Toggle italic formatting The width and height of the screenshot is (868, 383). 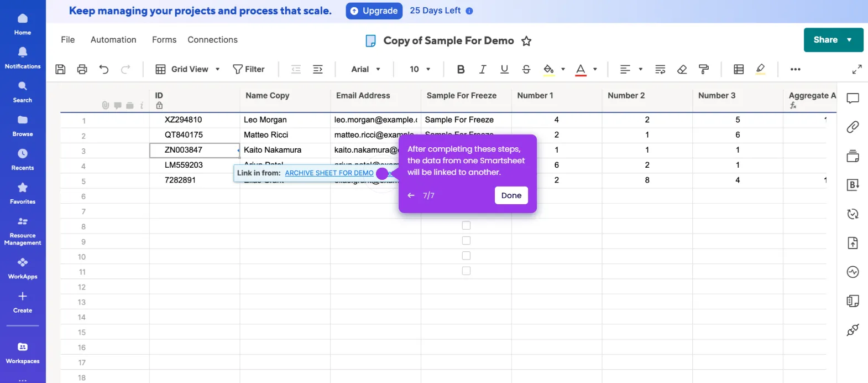tap(483, 69)
